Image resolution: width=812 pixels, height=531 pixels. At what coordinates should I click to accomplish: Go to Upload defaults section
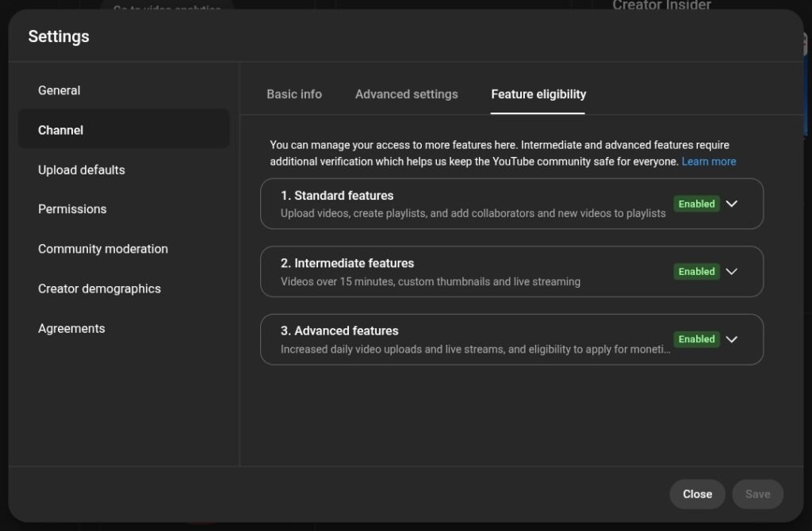point(82,170)
